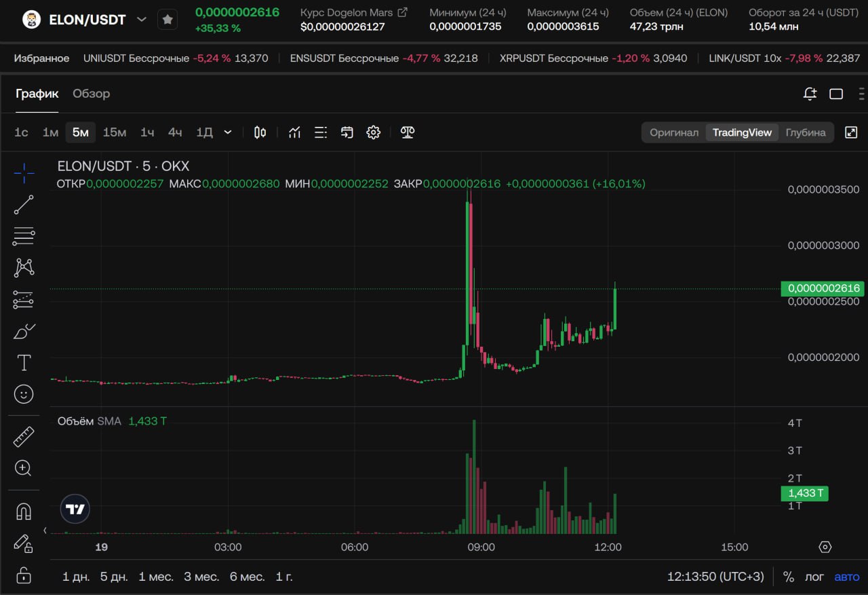
Task: Click the layout rectangle icon
Action: [836, 94]
